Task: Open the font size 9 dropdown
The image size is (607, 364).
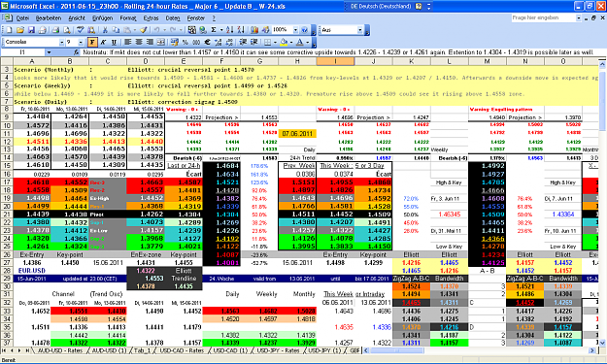Action: point(81,42)
